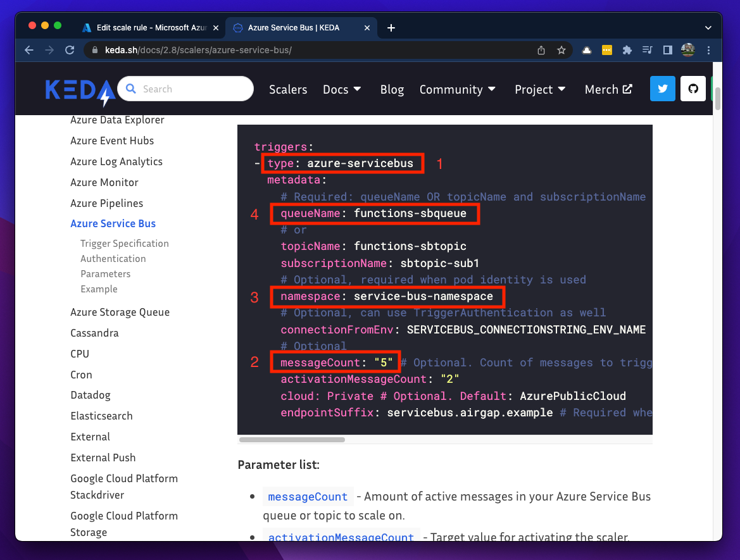Open the Merch external link

click(x=608, y=90)
